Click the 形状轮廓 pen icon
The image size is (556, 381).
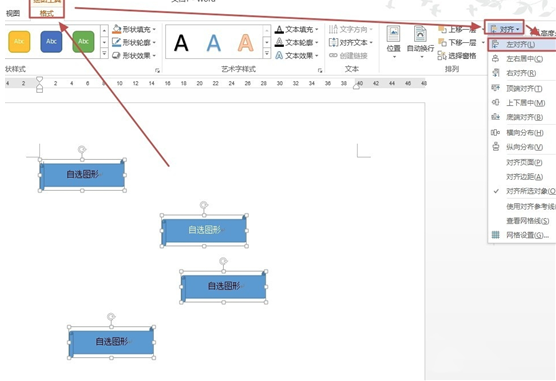(x=117, y=42)
